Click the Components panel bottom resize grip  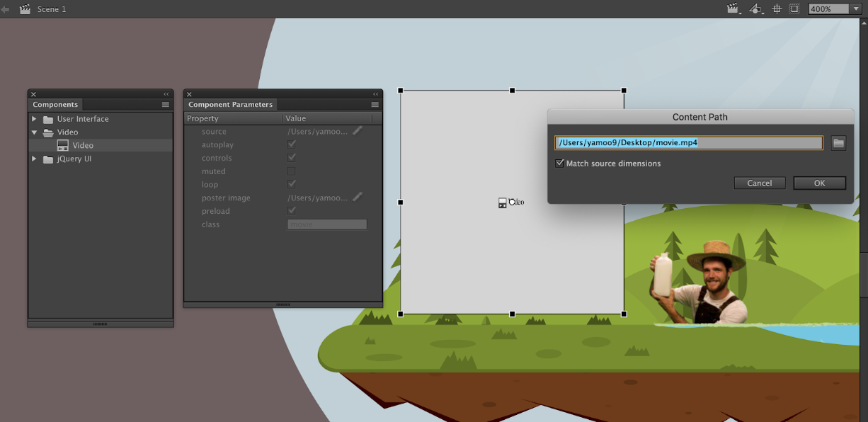(101, 324)
